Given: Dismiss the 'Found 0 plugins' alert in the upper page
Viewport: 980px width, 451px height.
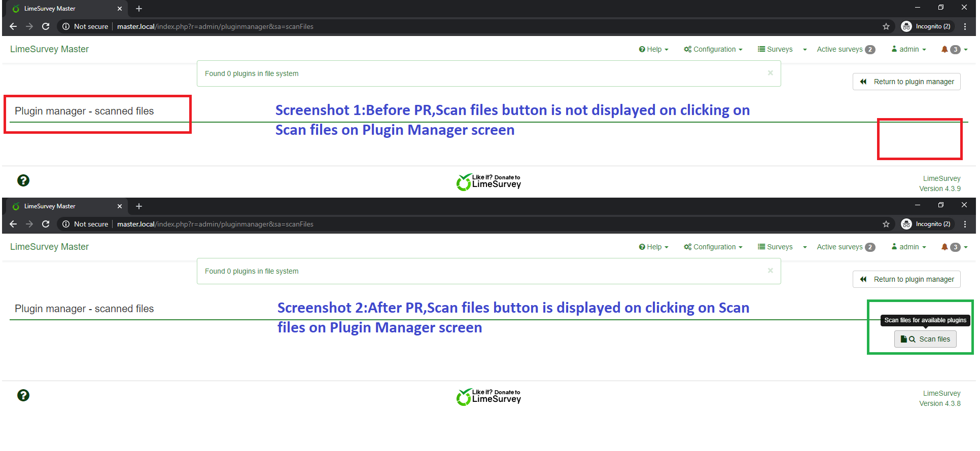Looking at the screenshot, I should pyautogui.click(x=770, y=73).
